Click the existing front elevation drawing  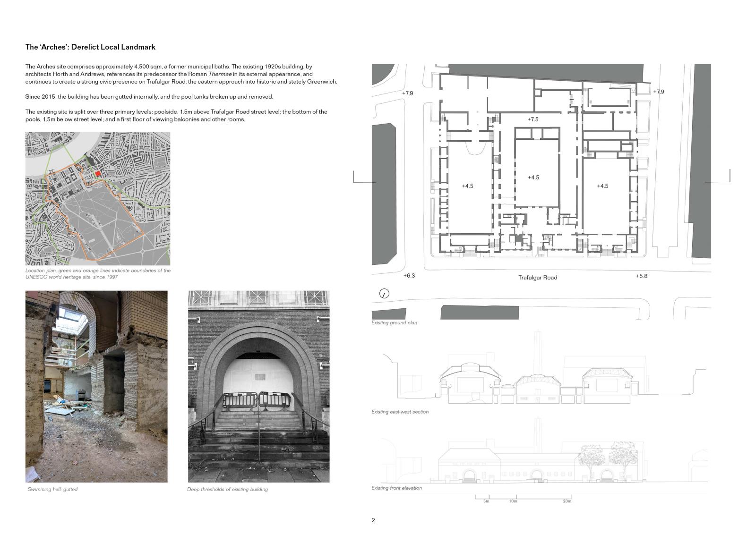coord(539,463)
